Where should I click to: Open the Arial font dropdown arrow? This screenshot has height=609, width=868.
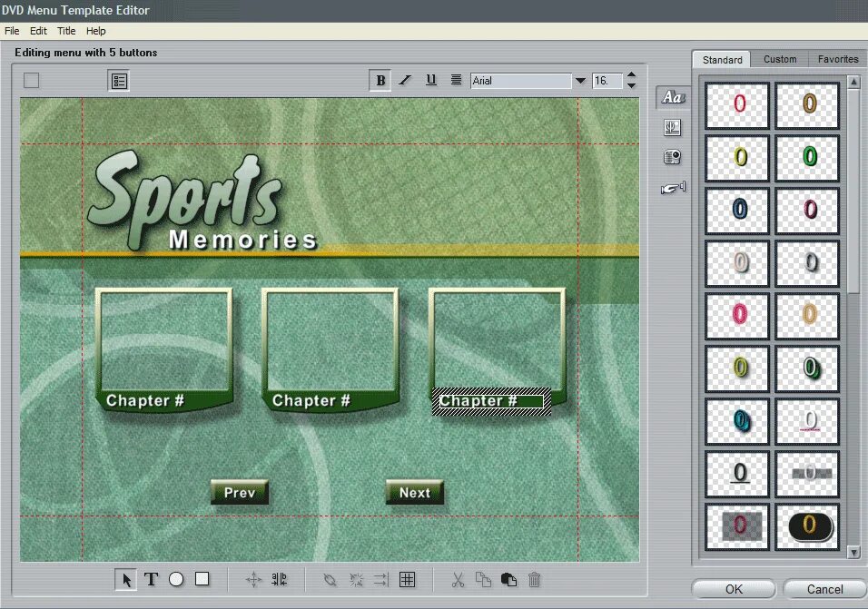coord(579,81)
